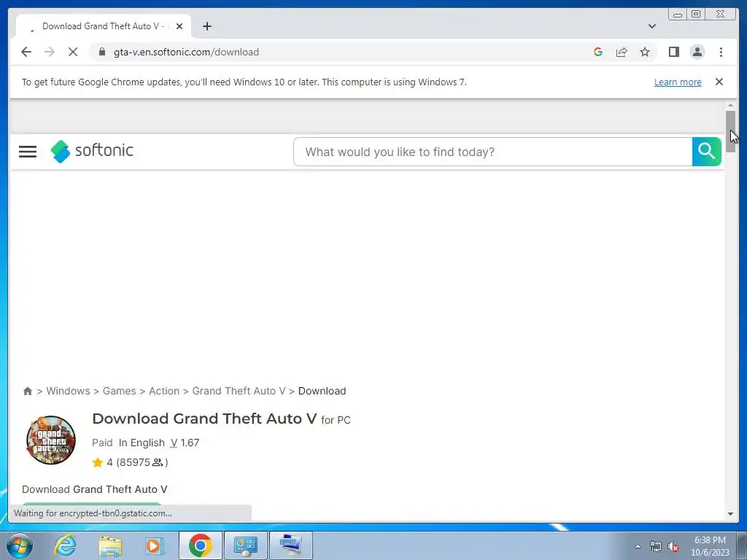
Task: Click the muted volume tray icon
Action: pos(673,546)
